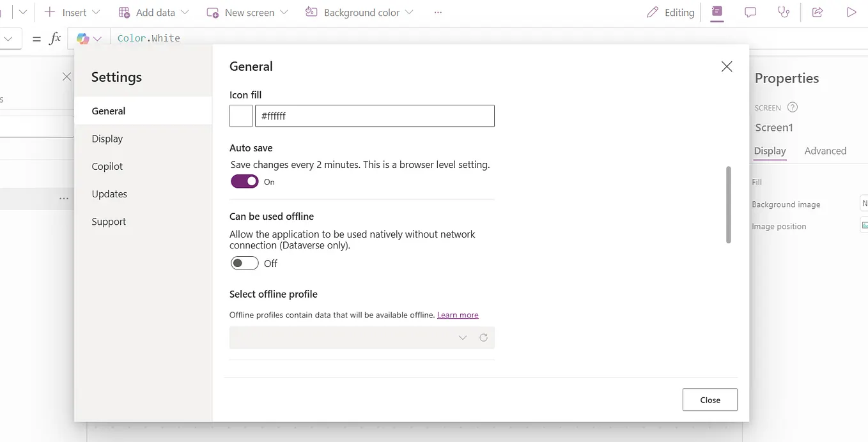Open the Learn more link about offline profiles

tap(458, 314)
